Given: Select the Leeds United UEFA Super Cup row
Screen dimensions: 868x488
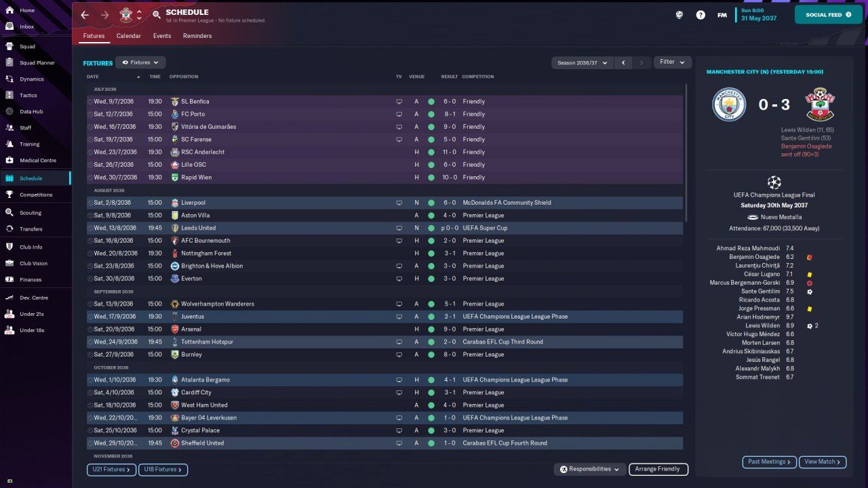Looking at the screenshot, I should tap(385, 228).
